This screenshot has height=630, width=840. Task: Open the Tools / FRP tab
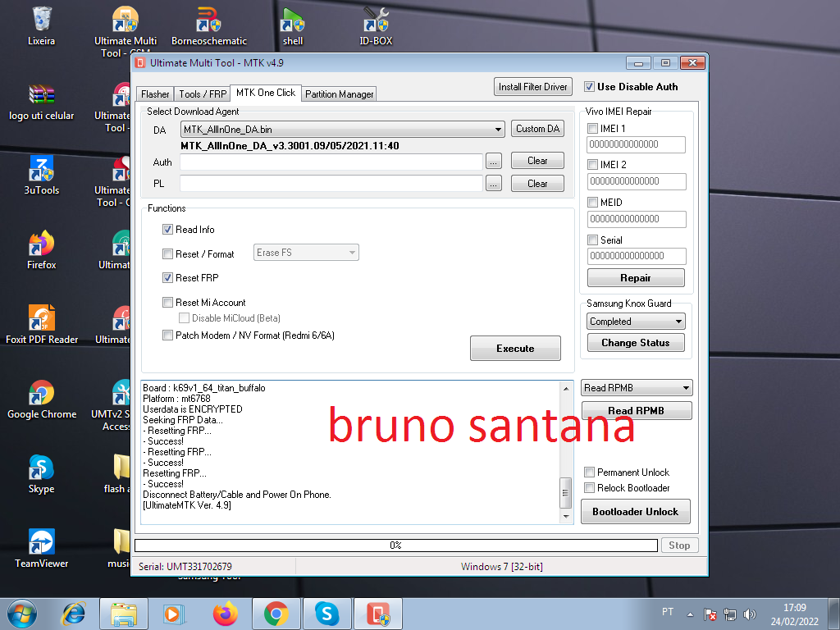203,94
